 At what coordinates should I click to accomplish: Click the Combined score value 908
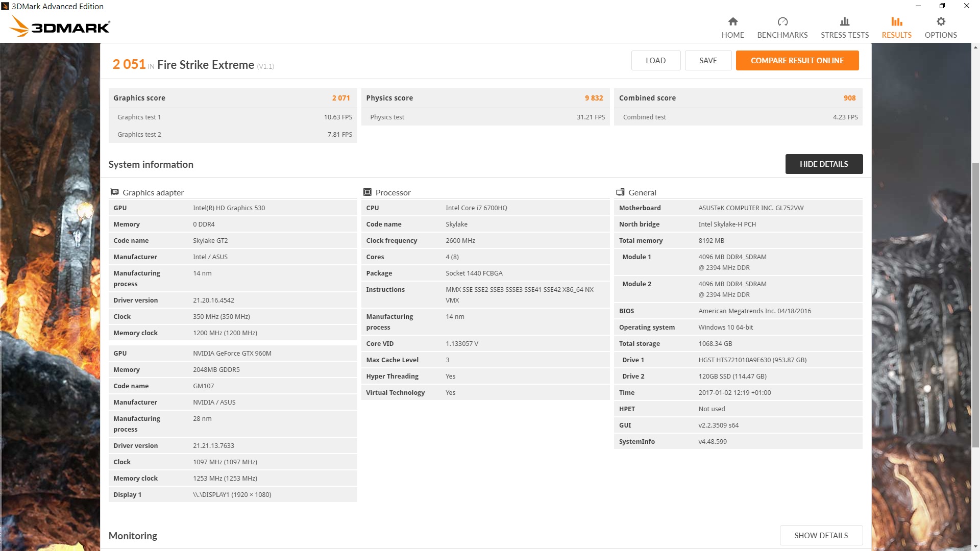click(849, 98)
